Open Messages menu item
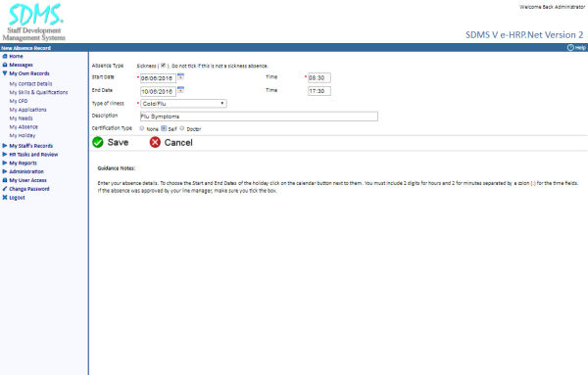Screen dimensions: 588x375 coord(21,65)
